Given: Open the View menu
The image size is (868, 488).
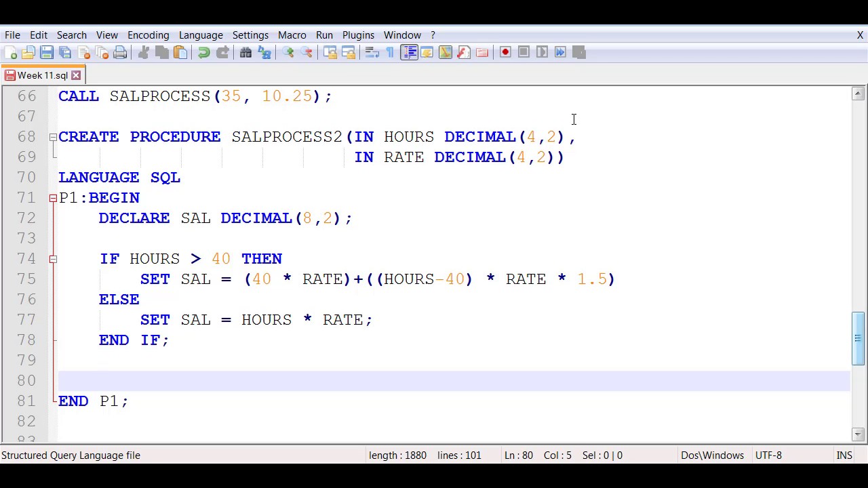Looking at the screenshot, I should (107, 35).
